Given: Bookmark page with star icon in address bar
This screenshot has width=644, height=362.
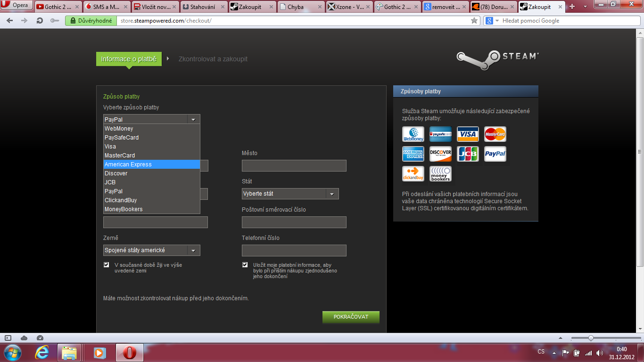Looking at the screenshot, I should coord(474,21).
